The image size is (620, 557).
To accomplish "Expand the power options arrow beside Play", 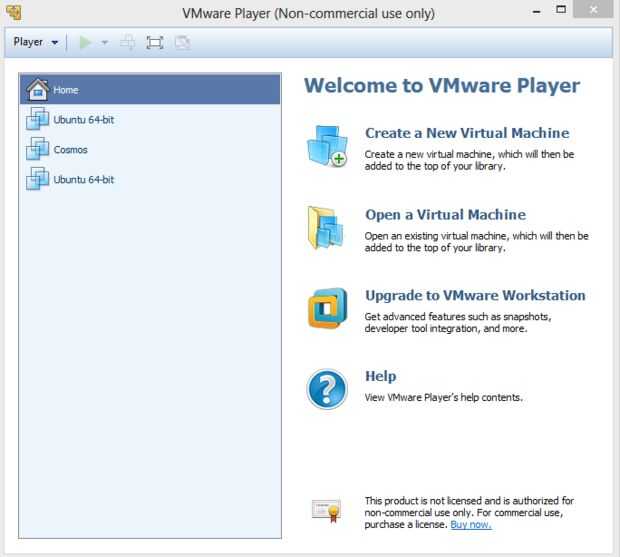I will click(x=104, y=42).
